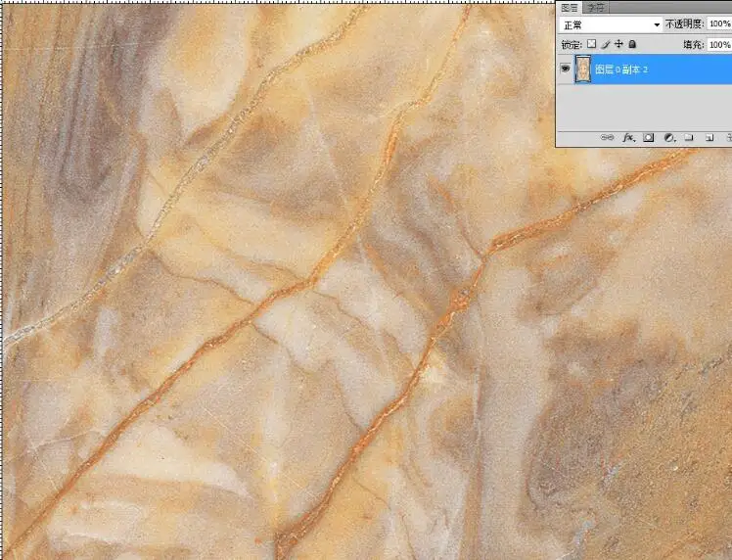
Task: Click the 填充 fill value field
Action: [719, 45]
